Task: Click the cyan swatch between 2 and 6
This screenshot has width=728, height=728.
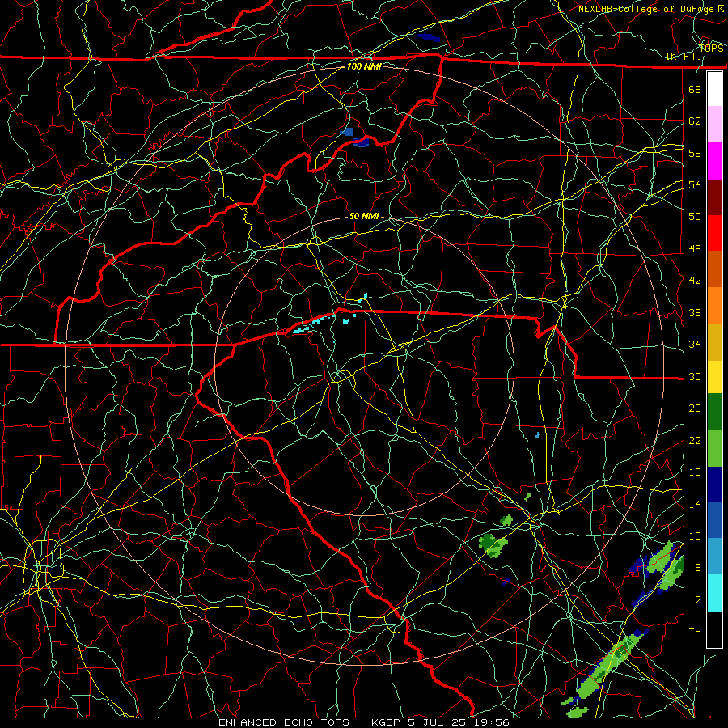Action: [x=714, y=593]
